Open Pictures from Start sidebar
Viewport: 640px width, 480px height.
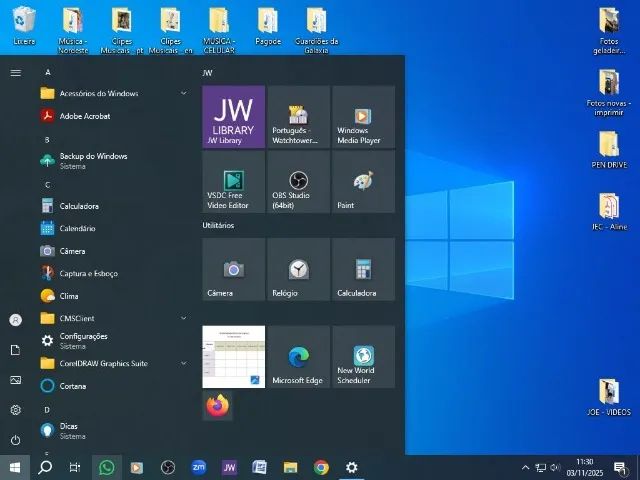pyautogui.click(x=16, y=380)
